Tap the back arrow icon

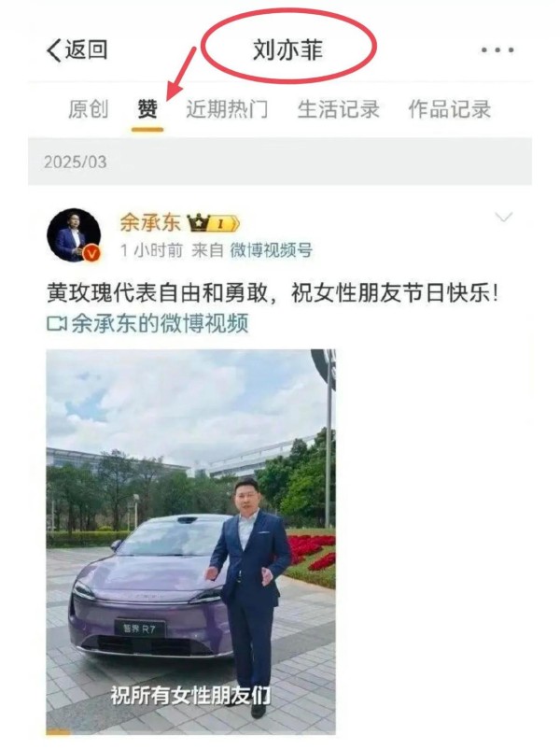[54, 49]
